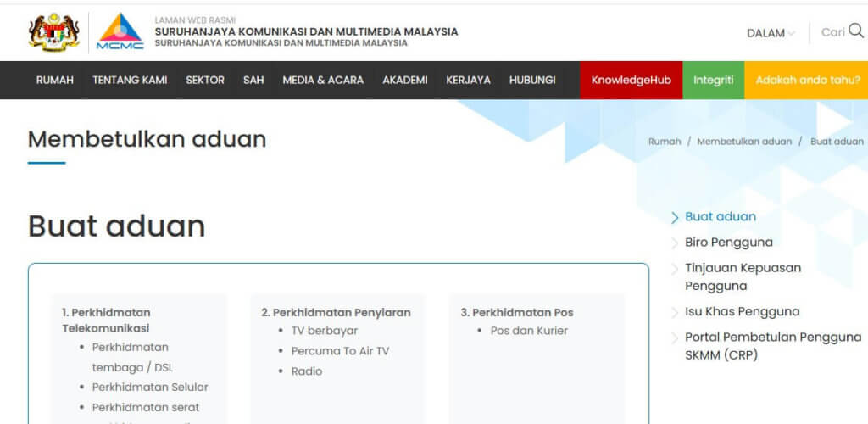The width and height of the screenshot is (868, 424).
Task: Click Perkhidmatan Selular list item
Action: 150,388
